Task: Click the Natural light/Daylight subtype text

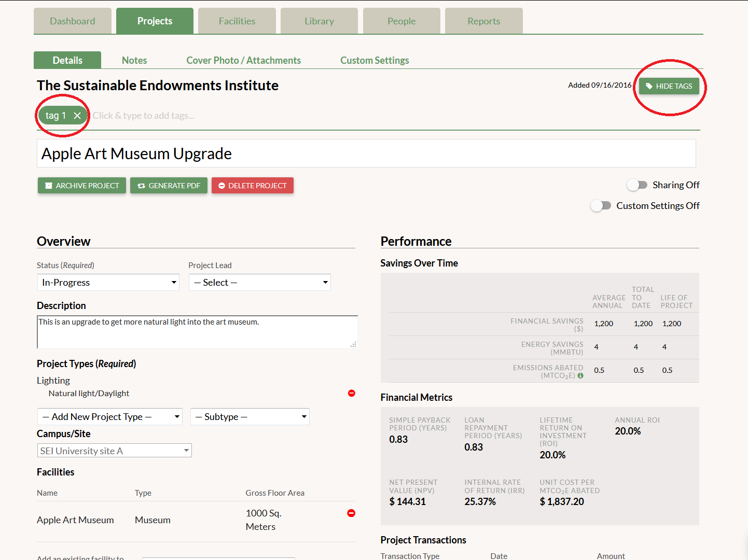Action: point(89,394)
